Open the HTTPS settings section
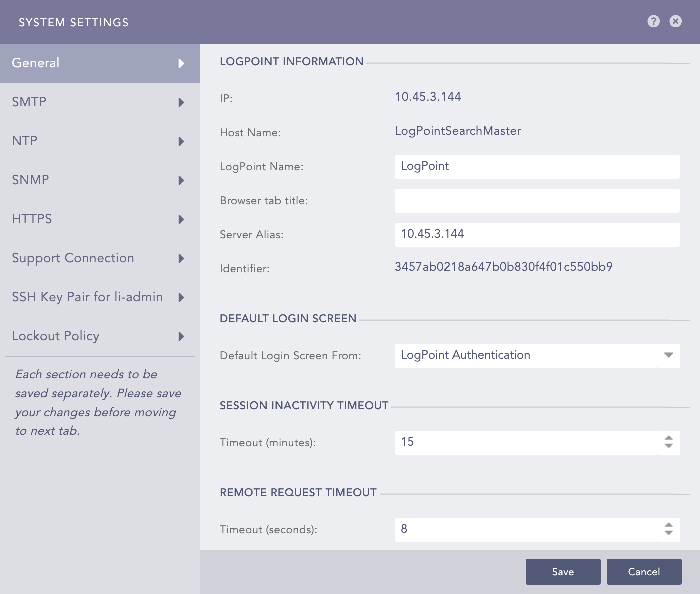 point(99,219)
